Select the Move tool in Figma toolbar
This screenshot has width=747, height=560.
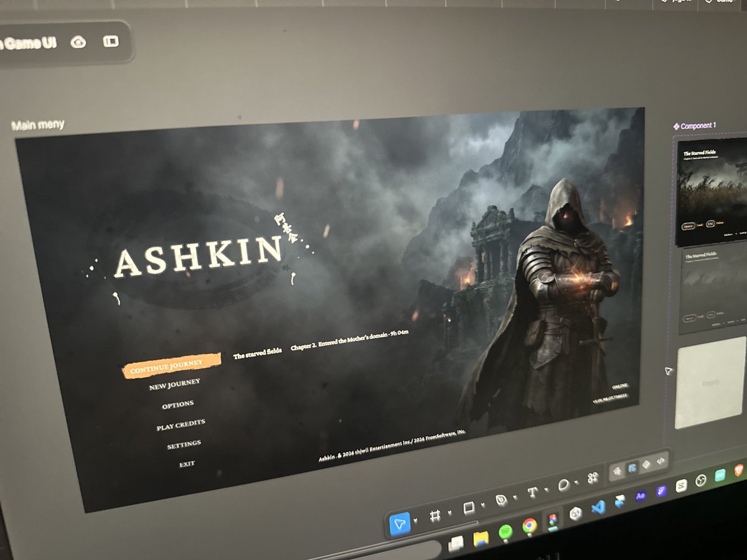pyautogui.click(x=400, y=524)
